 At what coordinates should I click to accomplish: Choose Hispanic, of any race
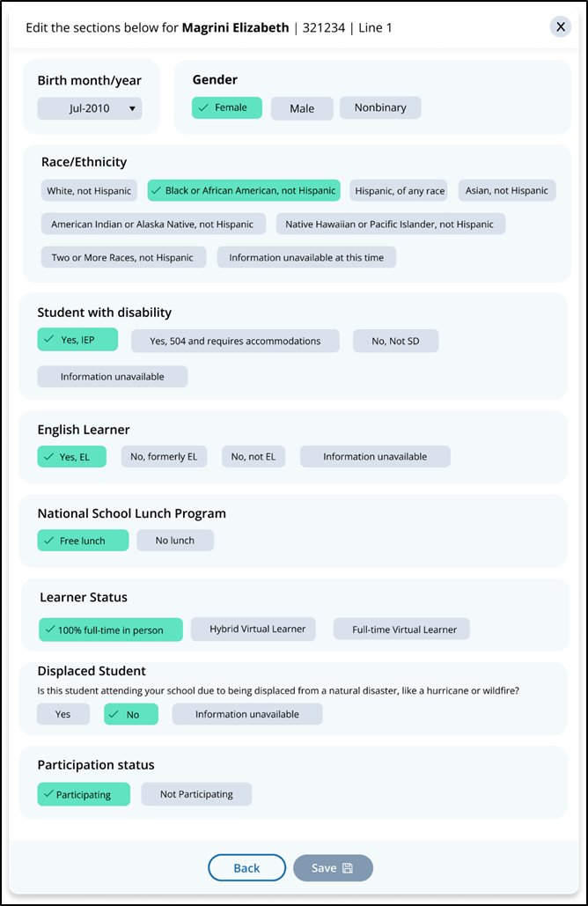(400, 190)
